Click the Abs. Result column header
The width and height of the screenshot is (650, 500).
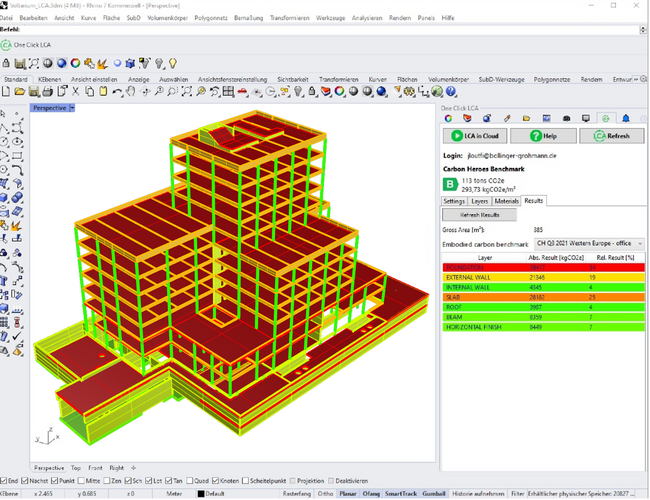click(x=556, y=258)
